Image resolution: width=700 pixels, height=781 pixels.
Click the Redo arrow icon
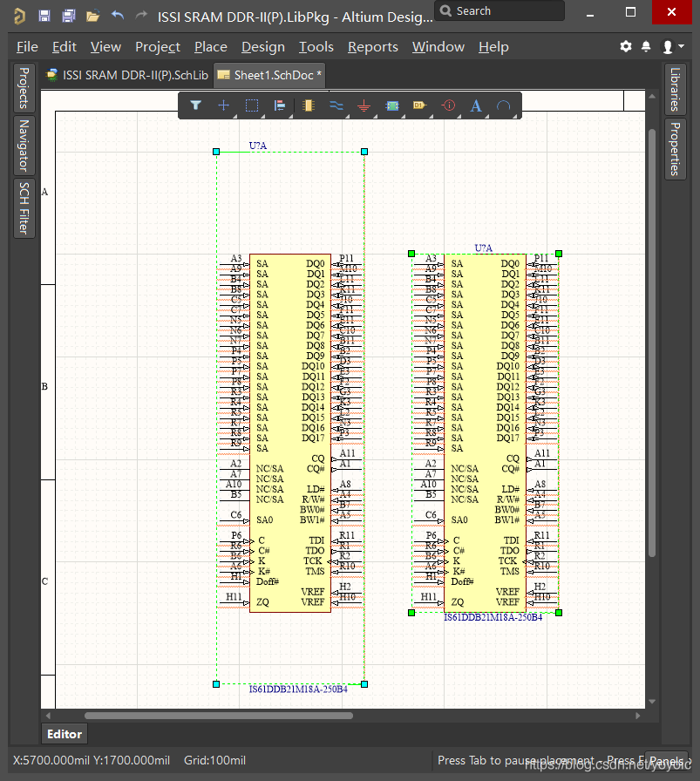(141, 16)
